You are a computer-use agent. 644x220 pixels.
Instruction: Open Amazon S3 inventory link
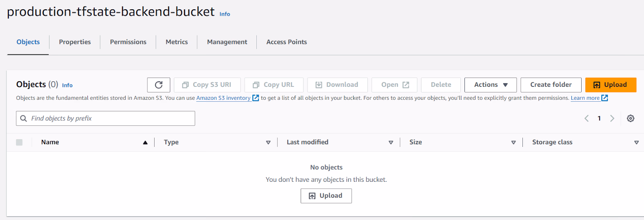pyautogui.click(x=223, y=98)
